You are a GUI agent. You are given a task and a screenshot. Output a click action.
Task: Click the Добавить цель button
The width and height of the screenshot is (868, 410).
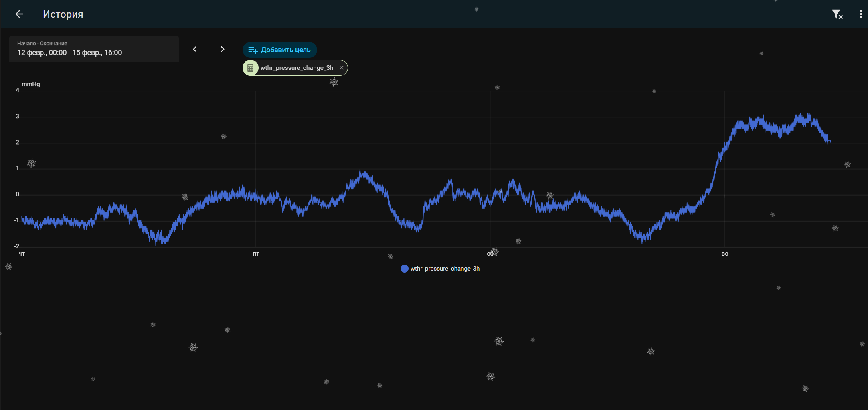tap(280, 50)
